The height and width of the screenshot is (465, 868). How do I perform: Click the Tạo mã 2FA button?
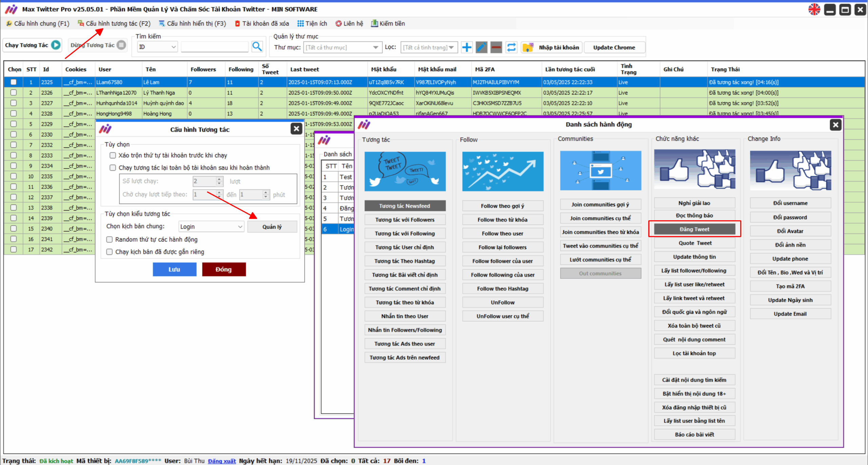(790, 286)
